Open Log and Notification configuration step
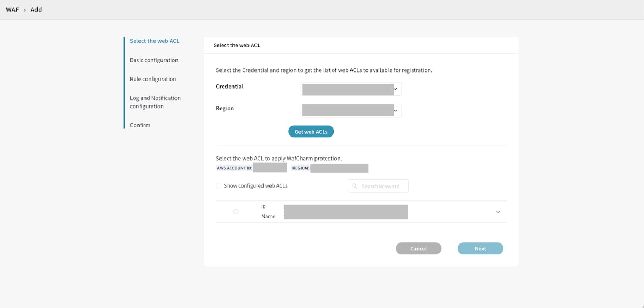The height and width of the screenshot is (308, 644). pos(155,102)
